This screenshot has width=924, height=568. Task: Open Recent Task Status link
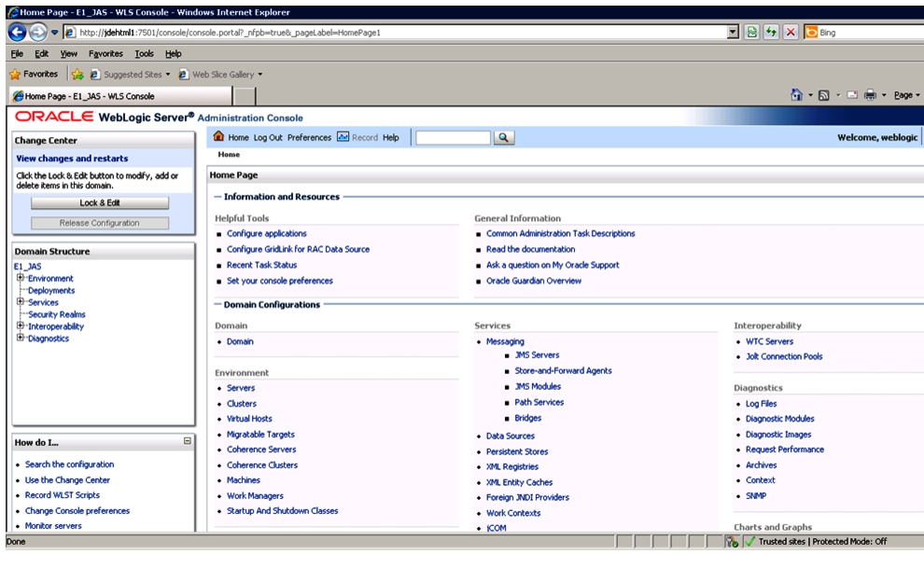261,266
